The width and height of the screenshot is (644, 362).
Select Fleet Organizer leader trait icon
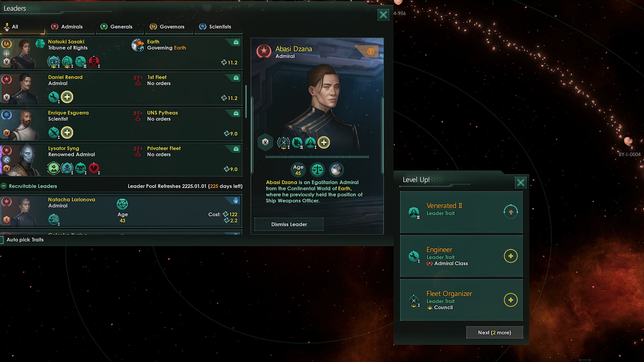[413, 300]
